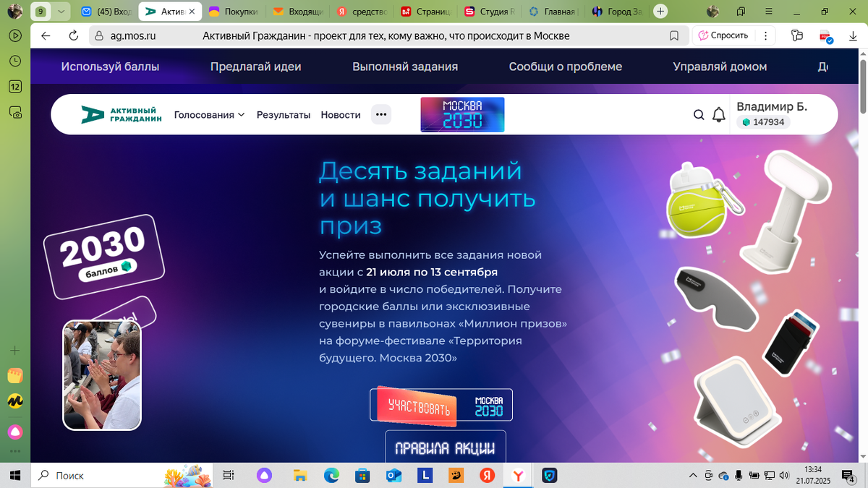The width and height of the screenshot is (868, 488).
Task: Bookmark this page icon in address bar
Action: coord(674,35)
